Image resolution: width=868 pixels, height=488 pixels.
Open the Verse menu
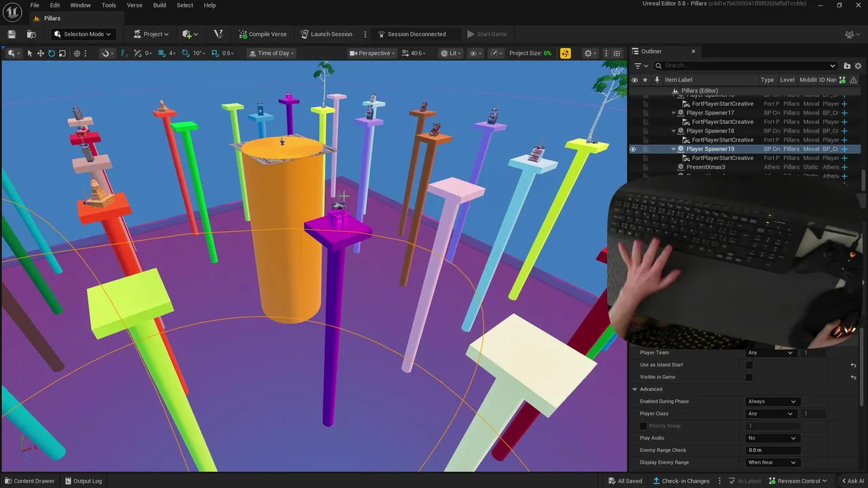(134, 5)
